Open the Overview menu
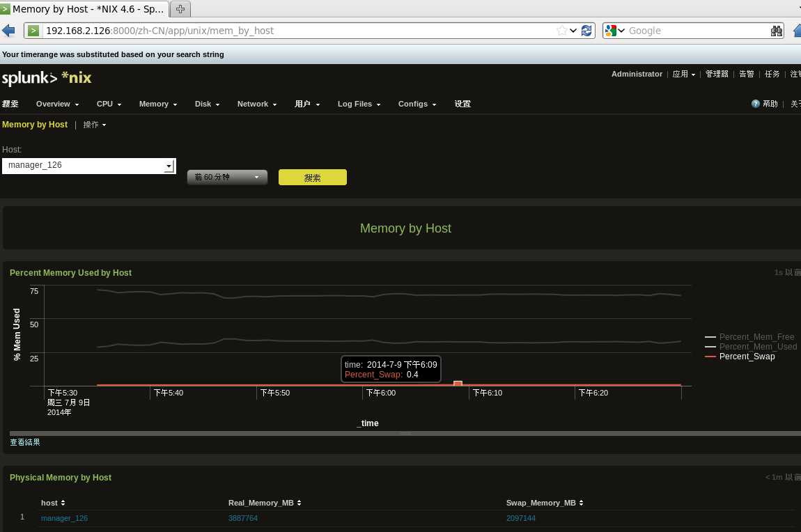Viewport: 801px width, 532px height. (x=57, y=104)
